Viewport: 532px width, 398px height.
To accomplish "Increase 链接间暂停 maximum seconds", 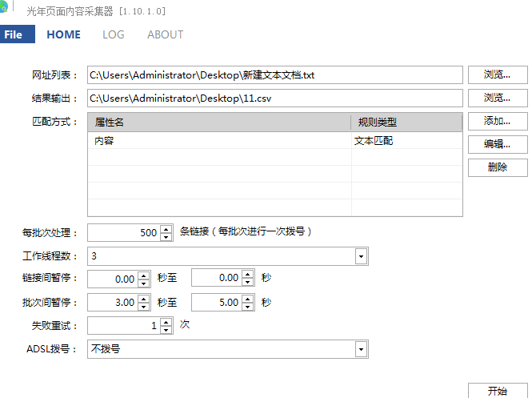I will (x=248, y=274).
